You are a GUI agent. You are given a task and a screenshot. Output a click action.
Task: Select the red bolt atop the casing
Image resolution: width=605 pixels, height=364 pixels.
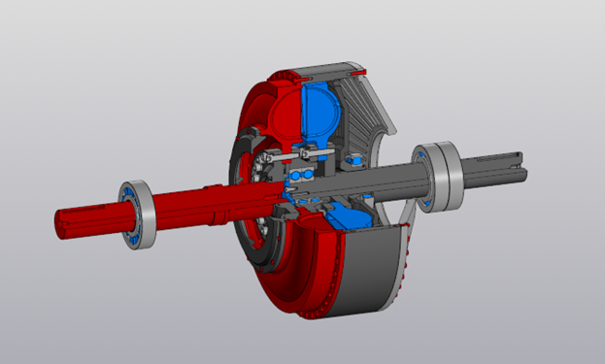point(357,72)
